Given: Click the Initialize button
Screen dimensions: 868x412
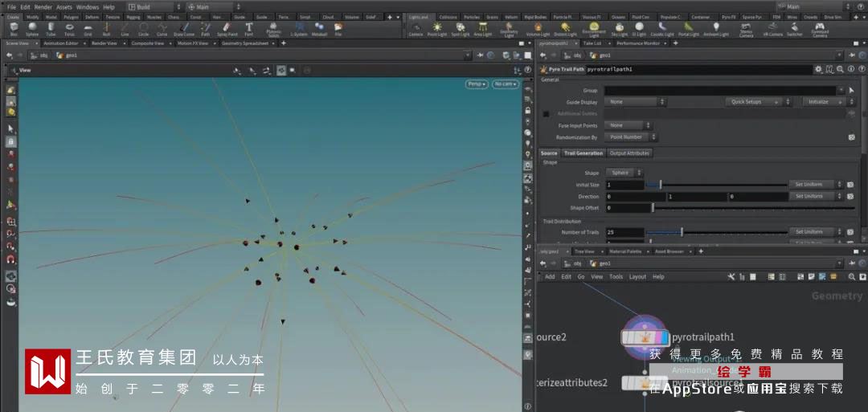Looking at the screenshot, I should point(823,102).
